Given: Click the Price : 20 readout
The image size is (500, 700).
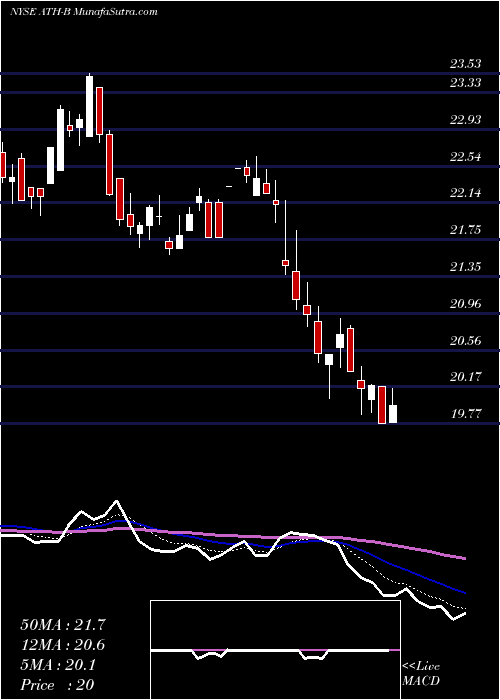Looking at the screenshot, I should click(x=57, y=684).
